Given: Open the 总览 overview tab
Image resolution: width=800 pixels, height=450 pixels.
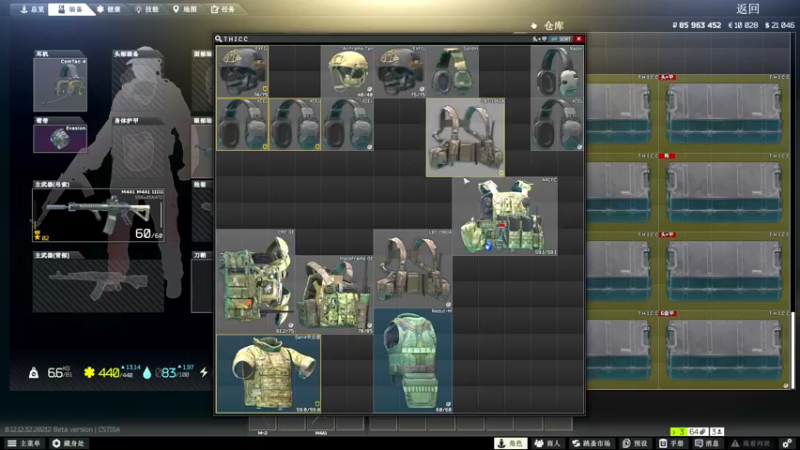Looking at the screenshot, I should (x=32, y=9).
